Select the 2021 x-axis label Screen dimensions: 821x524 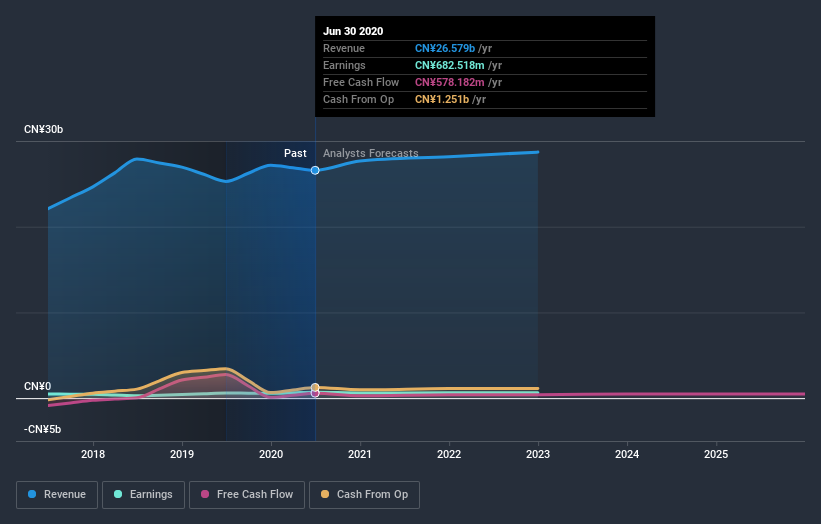[360, 454]
